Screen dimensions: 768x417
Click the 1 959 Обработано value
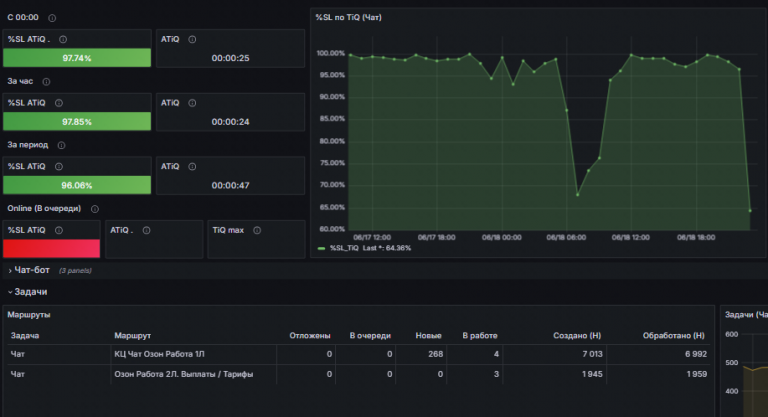coord(696,374)
